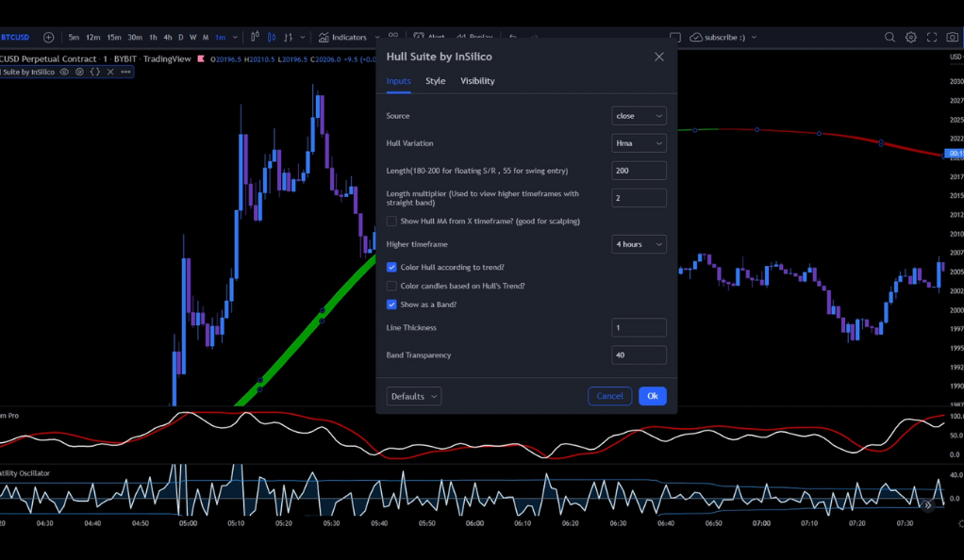The image size is (964, 560).
Task: Choose the third chart style icon
Action: click(x=289, y=37)
